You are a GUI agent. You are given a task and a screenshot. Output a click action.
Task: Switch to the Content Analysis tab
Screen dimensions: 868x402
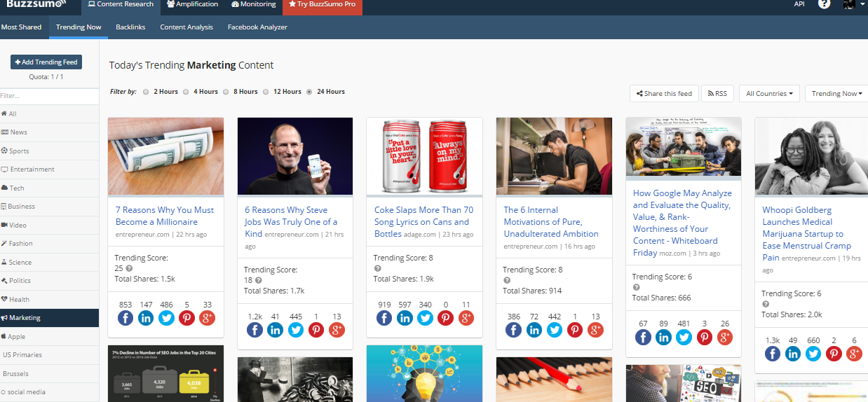click(187, 27)
